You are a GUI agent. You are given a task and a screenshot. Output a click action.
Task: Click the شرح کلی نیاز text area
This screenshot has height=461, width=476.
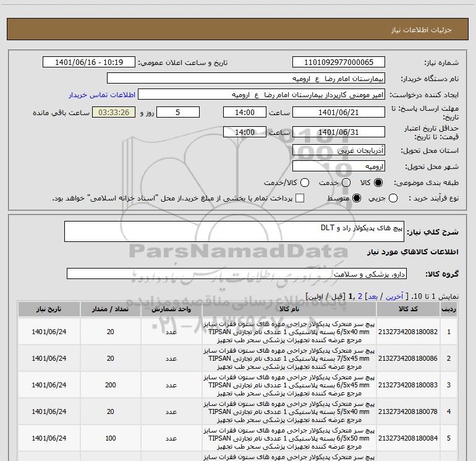234,231
